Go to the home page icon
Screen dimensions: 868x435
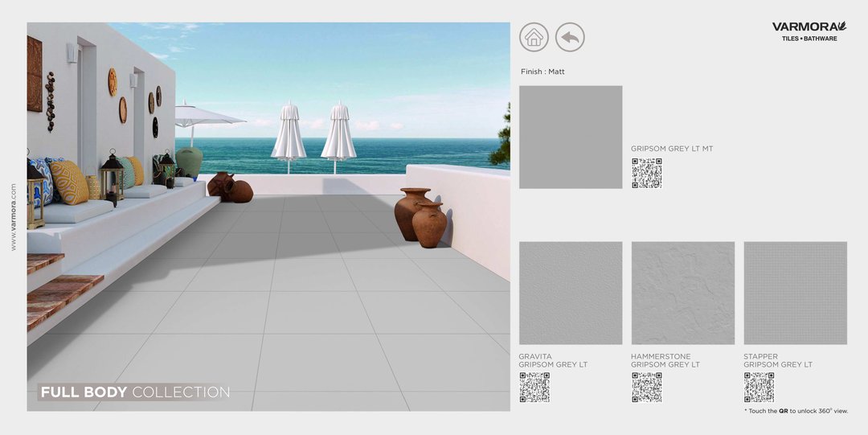(x=534, y=37)
